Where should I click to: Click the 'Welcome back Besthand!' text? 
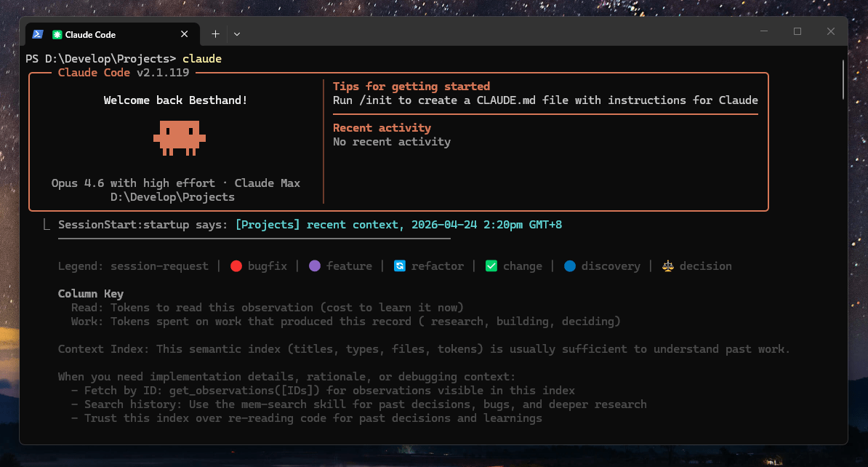(175, 100)
